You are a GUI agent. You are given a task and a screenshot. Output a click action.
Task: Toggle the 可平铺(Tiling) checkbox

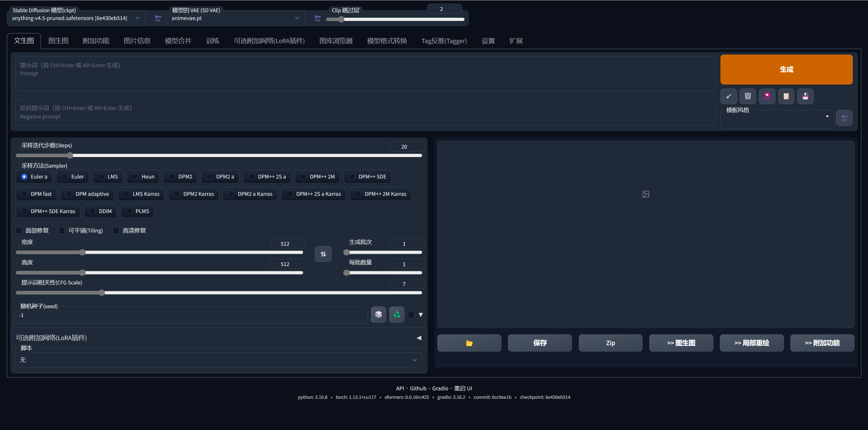62,231
